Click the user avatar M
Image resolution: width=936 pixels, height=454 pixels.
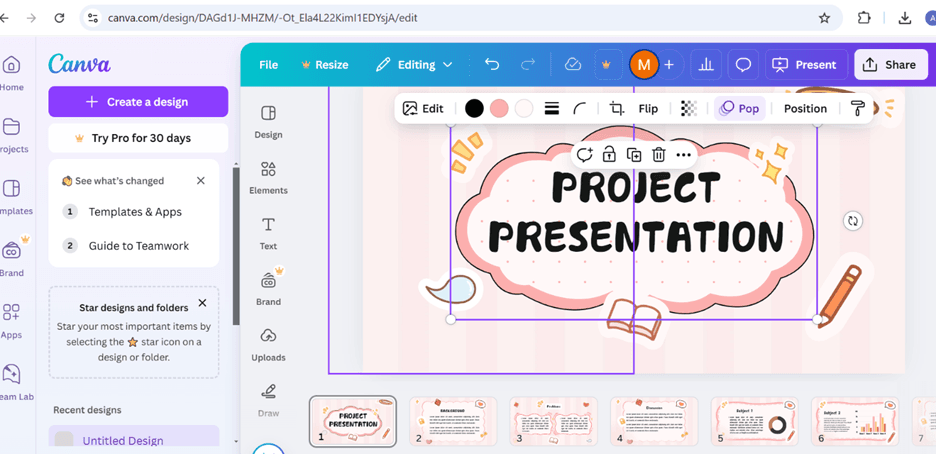pos(644,64)
